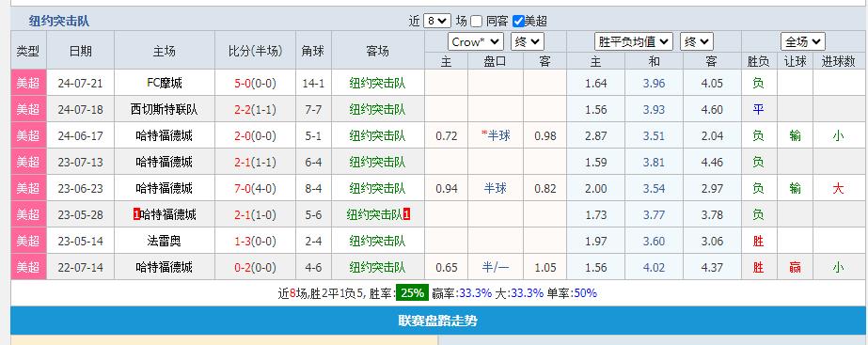Click score 2-2(1-1) in the 24-07-18 row
Image resolution: width=868 pixels, height=345 pixels.
tap(255, 110)
